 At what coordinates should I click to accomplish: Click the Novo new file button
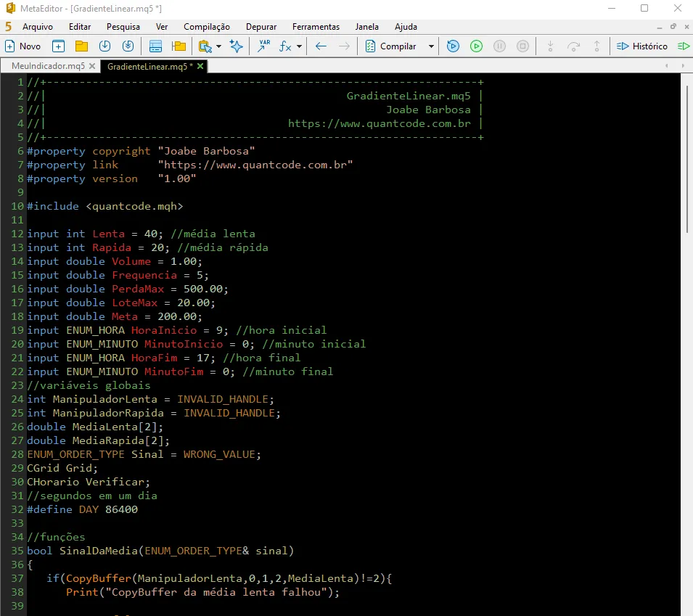click(x=22, y=46)
